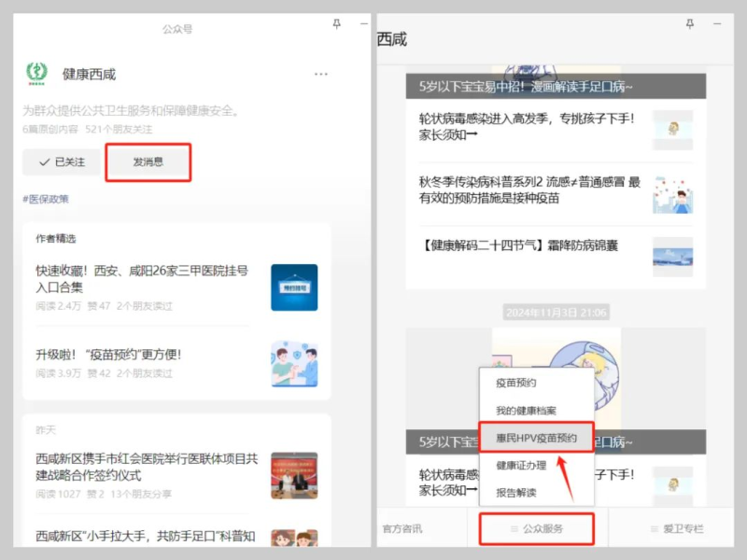Open article 快速收藏 西安咸阳三甲医院挂号入口合集

[142, 279]
